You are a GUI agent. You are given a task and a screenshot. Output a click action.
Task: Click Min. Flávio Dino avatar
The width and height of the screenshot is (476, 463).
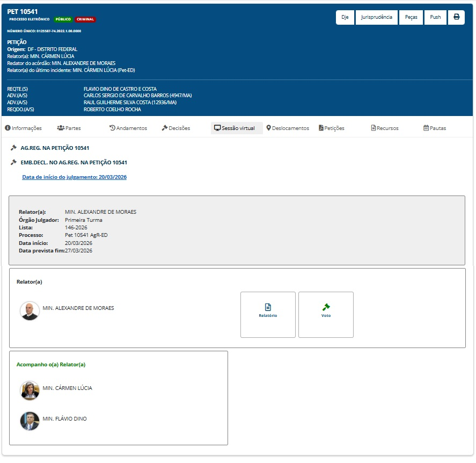click(x=30, y=421)
